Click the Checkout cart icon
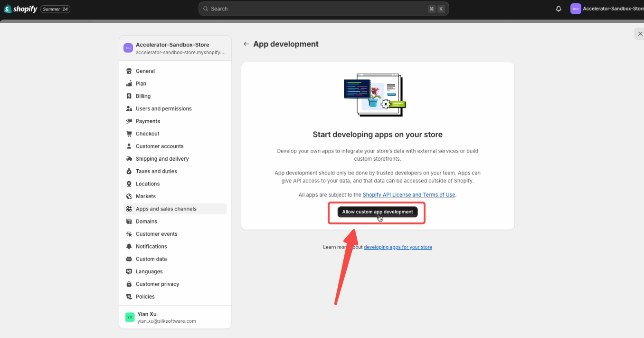The image size is (644, 338). pos(129,134)
